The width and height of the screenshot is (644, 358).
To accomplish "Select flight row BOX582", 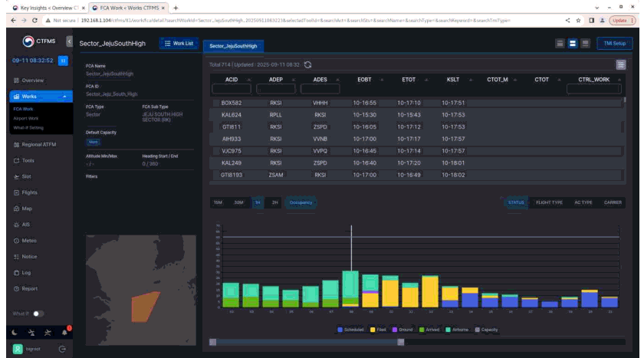I will (x=416, y=103).
